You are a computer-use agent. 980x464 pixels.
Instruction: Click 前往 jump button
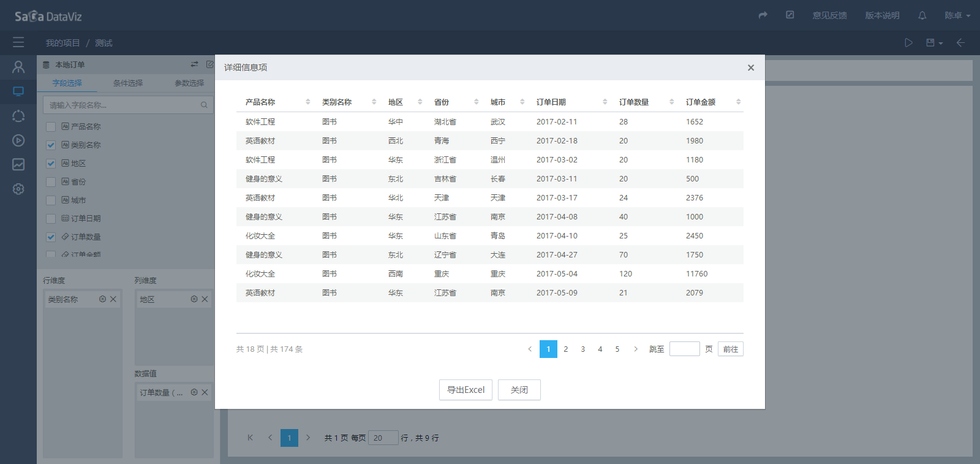click(731, 349)
